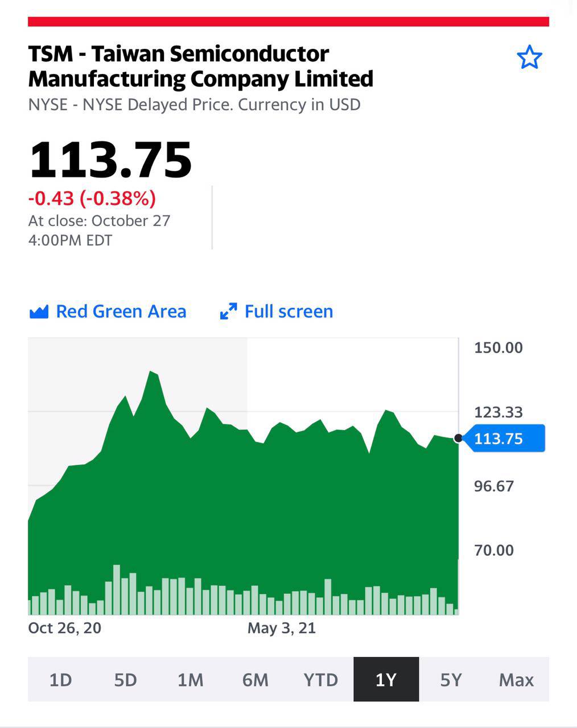Select the 1D time range

click(x=60, y=680)
